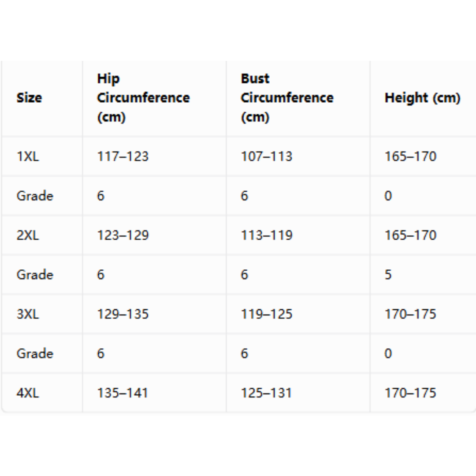Select the Grade height value 5

coord(388,275)
